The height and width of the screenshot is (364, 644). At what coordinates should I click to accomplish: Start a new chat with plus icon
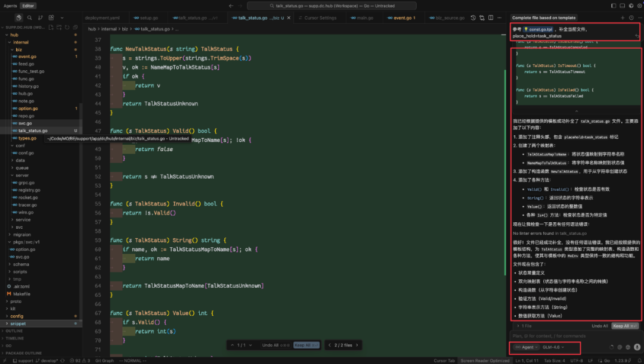click(x=623, y=18)
